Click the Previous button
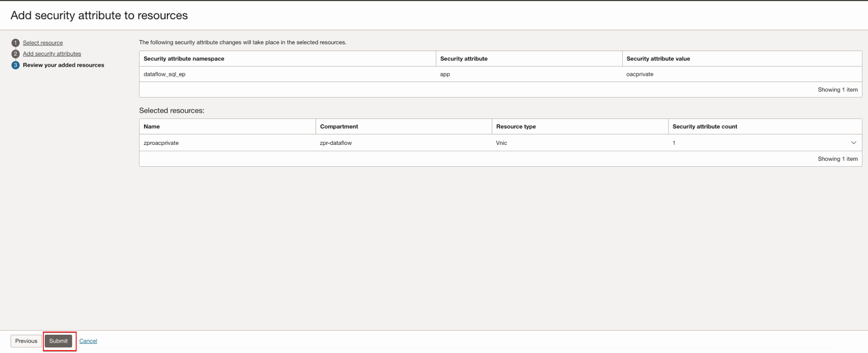Screen dimensions: 868x353 [x=26, y=341]
